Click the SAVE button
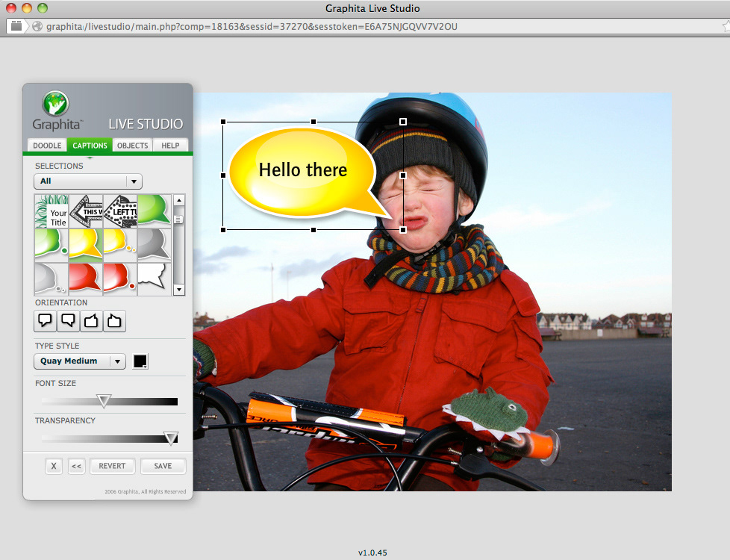Viewport: 730px width, 560px height. tap(163, 466)
